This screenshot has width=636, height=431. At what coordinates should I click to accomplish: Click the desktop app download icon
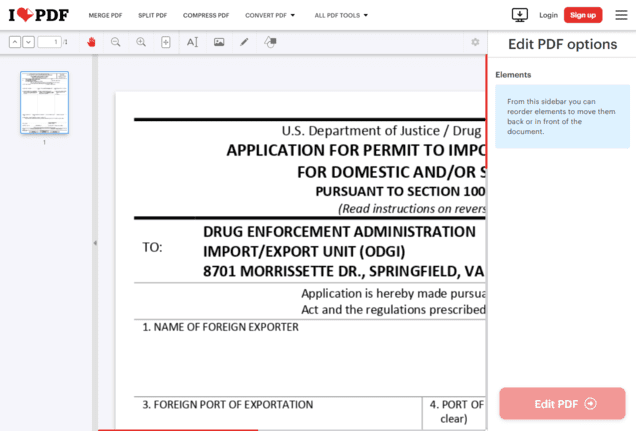point(519,15)
